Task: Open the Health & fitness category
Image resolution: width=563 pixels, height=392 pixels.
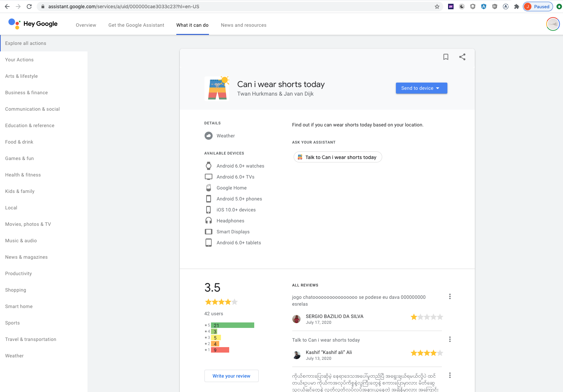Action: pos(44,175)
